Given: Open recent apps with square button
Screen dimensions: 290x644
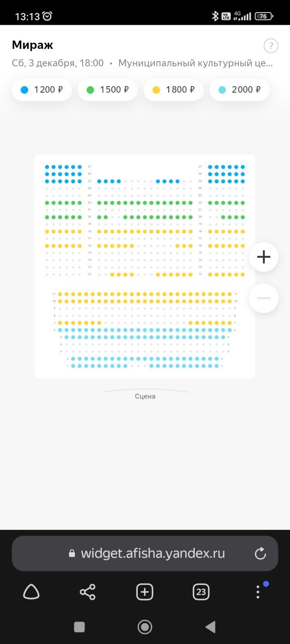Looking at the screenshot, I should point(79,627).
